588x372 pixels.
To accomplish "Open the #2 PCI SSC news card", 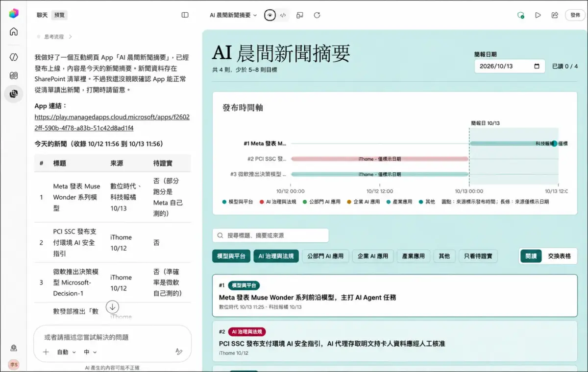I will tap(394, 342).
